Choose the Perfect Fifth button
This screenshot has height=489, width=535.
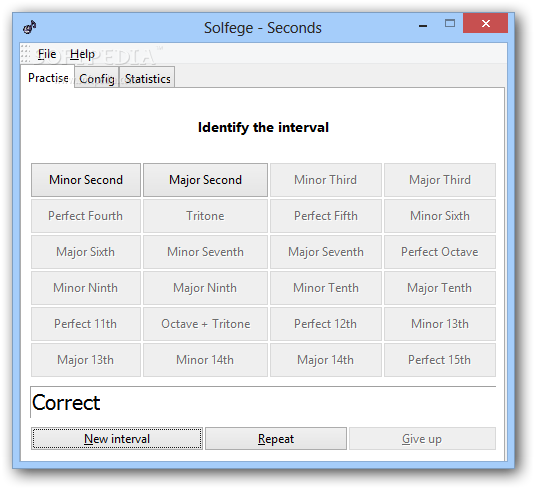coord(326,216)
